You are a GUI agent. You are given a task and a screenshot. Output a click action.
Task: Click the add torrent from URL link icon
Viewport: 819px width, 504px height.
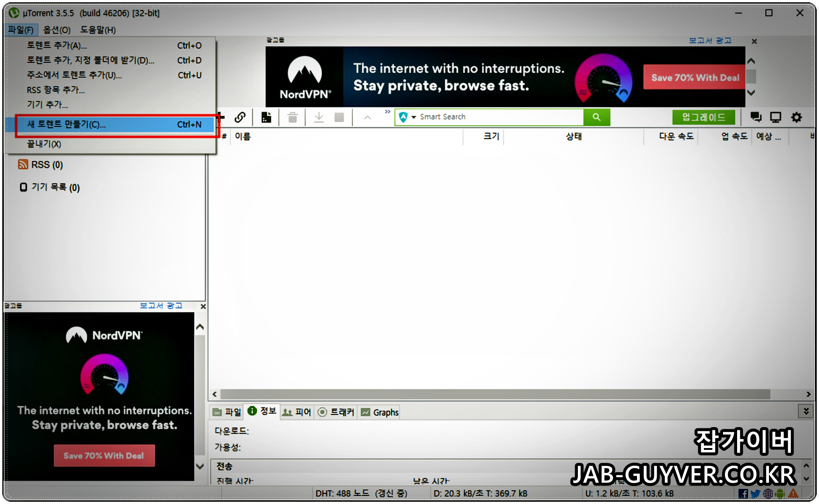click(240, 117)
